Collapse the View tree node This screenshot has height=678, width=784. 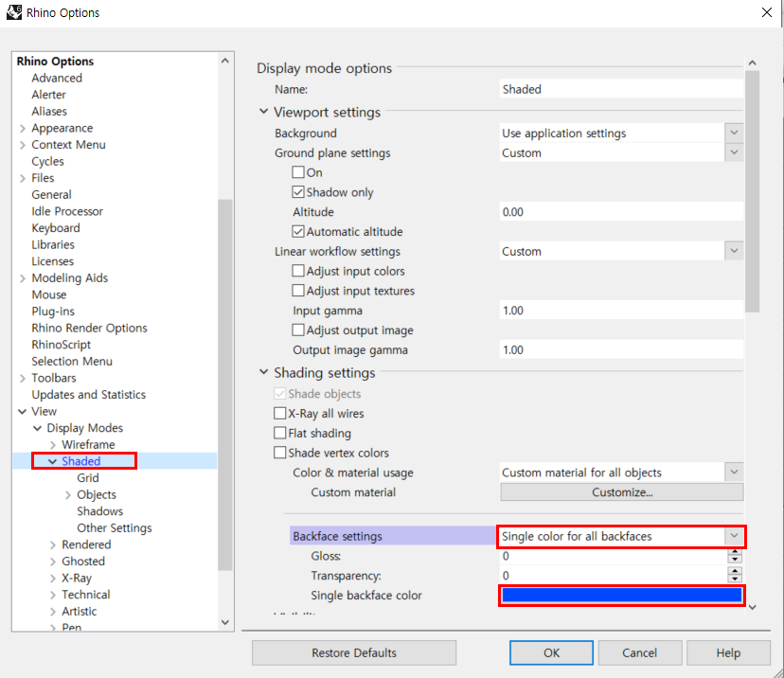click(x=23, y=412)
